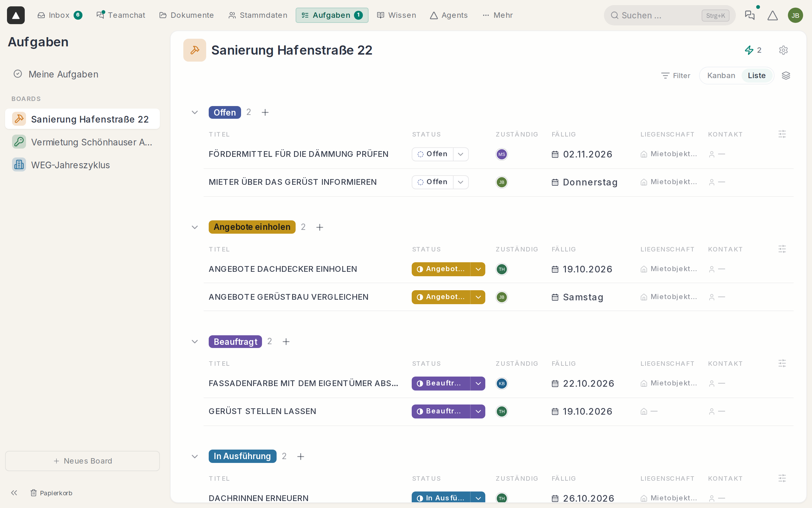Collapse the Beauftragt group
The height and width of the screenshot is (508, 812).
195,342
